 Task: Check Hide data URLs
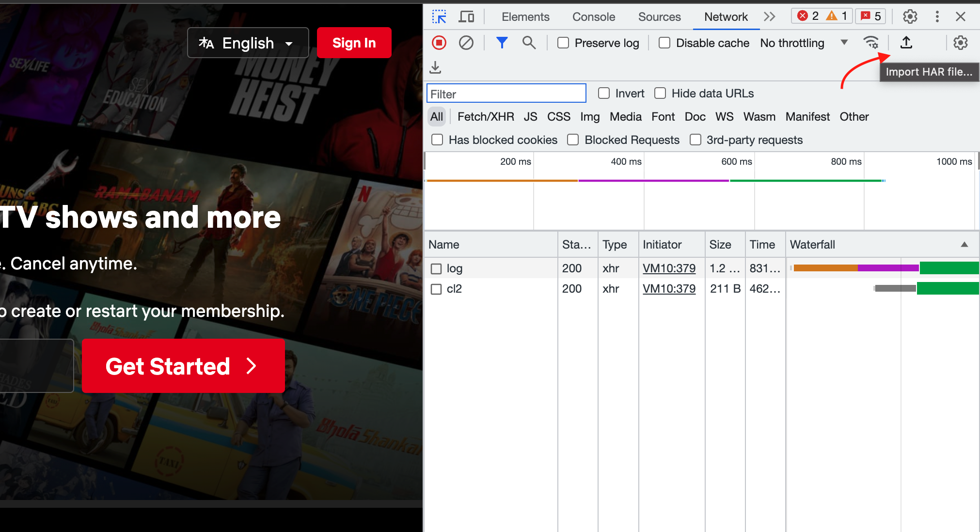click(660, 93)
